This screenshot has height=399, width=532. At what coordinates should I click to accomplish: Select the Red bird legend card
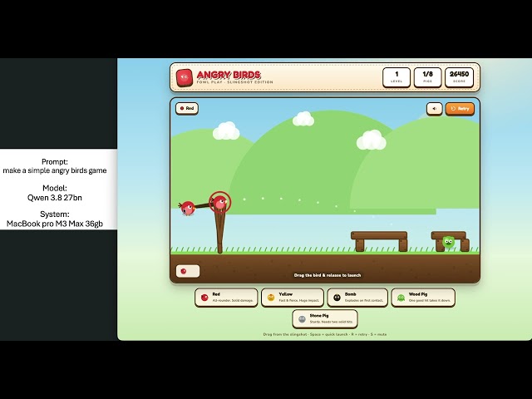[x=226, y=298]
